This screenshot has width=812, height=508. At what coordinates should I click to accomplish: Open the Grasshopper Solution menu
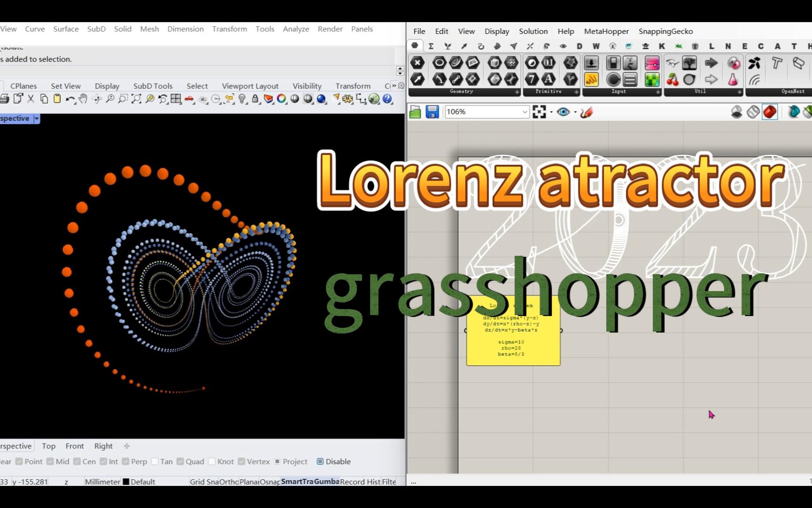coord(533,31)
